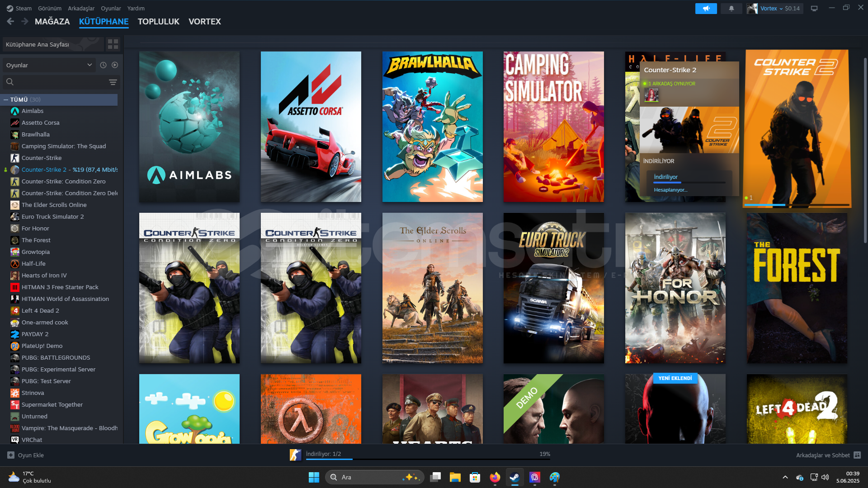
Task: Click the Oyun Ekle plus icon
Action: tap(11, 455)
